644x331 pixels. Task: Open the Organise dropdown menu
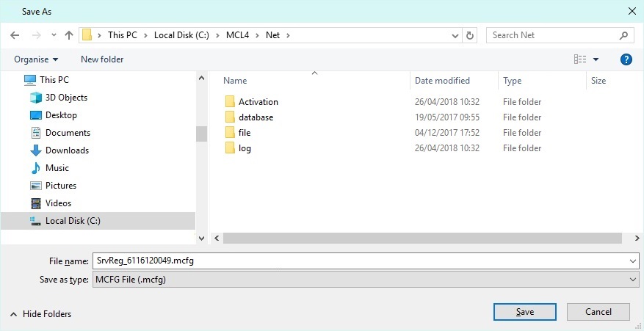point(36,59)
